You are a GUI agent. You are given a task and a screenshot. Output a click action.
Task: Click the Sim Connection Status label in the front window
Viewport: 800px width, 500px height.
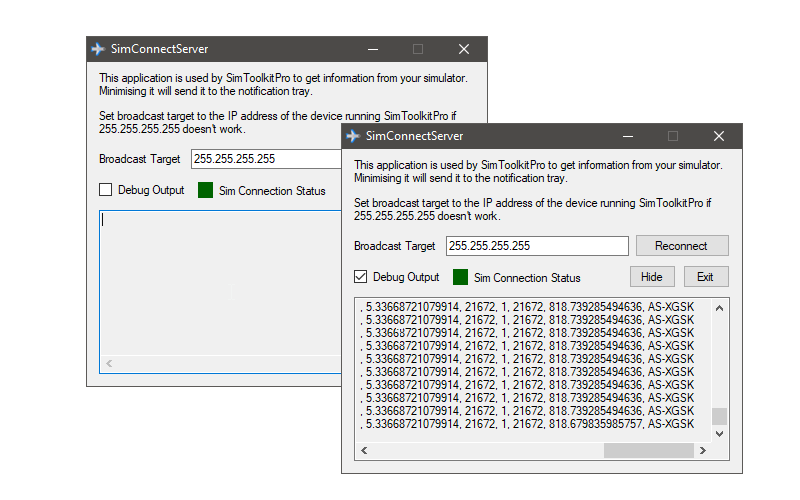tap(527, 278)
